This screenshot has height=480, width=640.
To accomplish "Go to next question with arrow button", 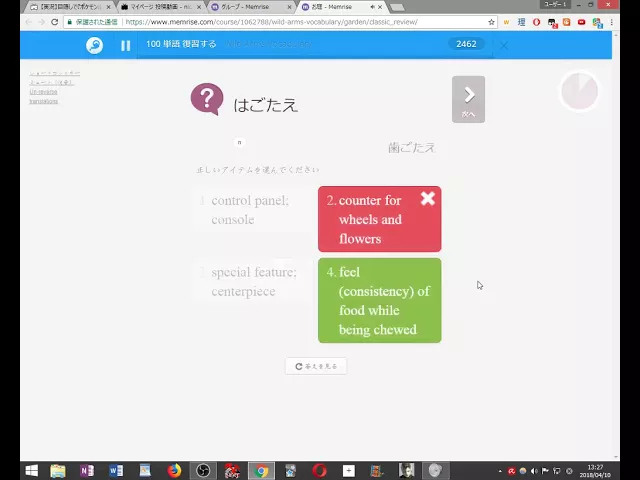I will coord(469,99).
